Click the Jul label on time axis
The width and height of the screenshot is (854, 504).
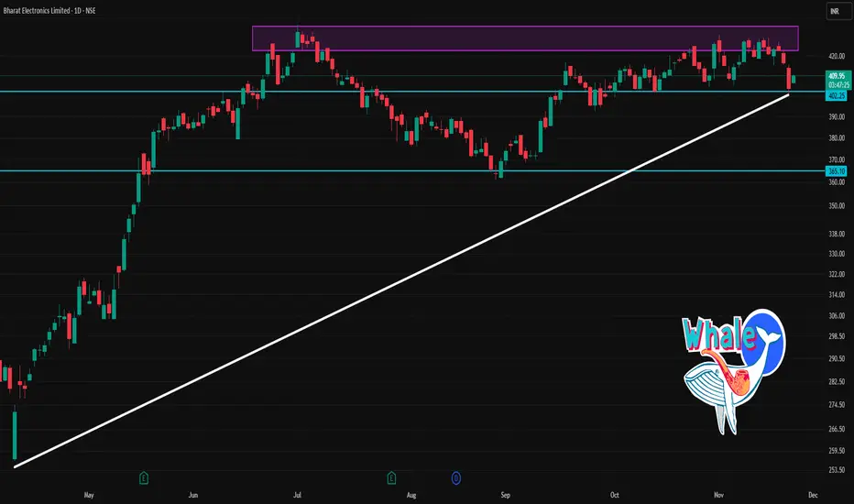pos(298,495)
